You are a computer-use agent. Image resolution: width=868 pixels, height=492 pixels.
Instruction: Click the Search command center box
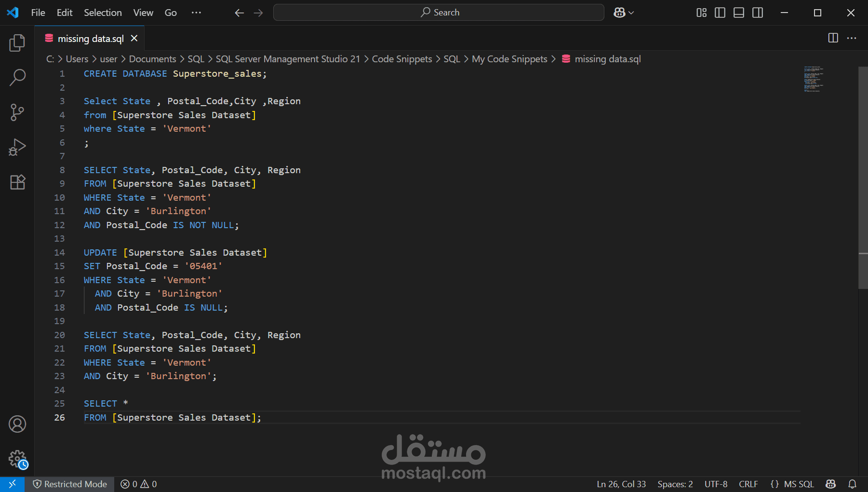[439, 13]
